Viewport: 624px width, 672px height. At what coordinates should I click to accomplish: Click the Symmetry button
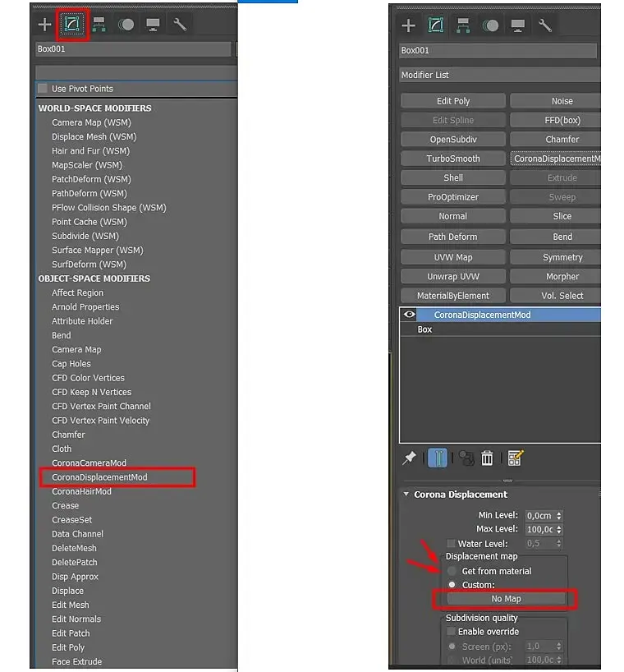(x=556, y=257)
